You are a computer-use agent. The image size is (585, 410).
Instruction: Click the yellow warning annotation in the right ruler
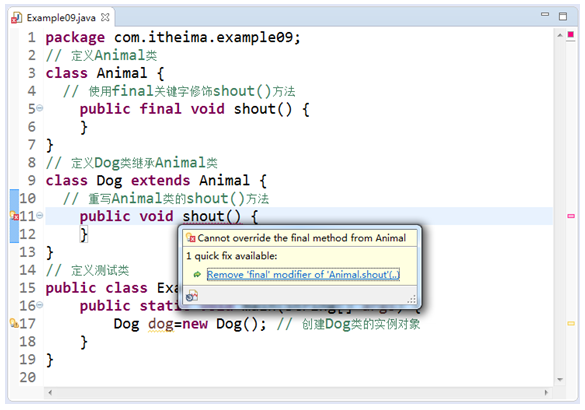571,323
